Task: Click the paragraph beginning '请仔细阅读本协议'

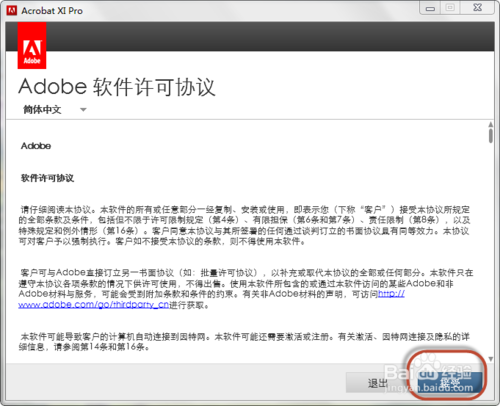Action: click(244, 225)
